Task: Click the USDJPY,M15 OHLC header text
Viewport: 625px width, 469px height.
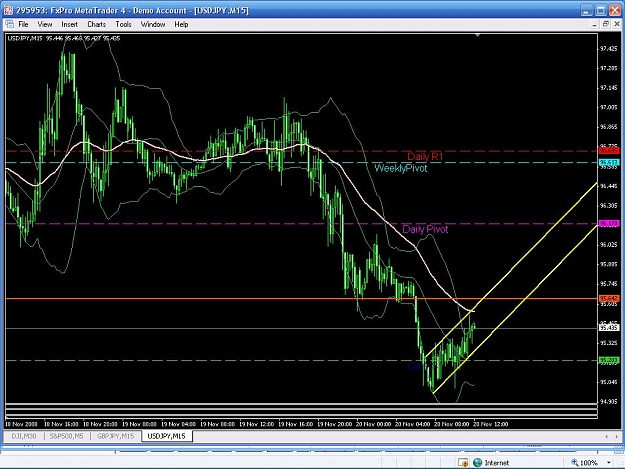Action: click(x=64, y=38)
